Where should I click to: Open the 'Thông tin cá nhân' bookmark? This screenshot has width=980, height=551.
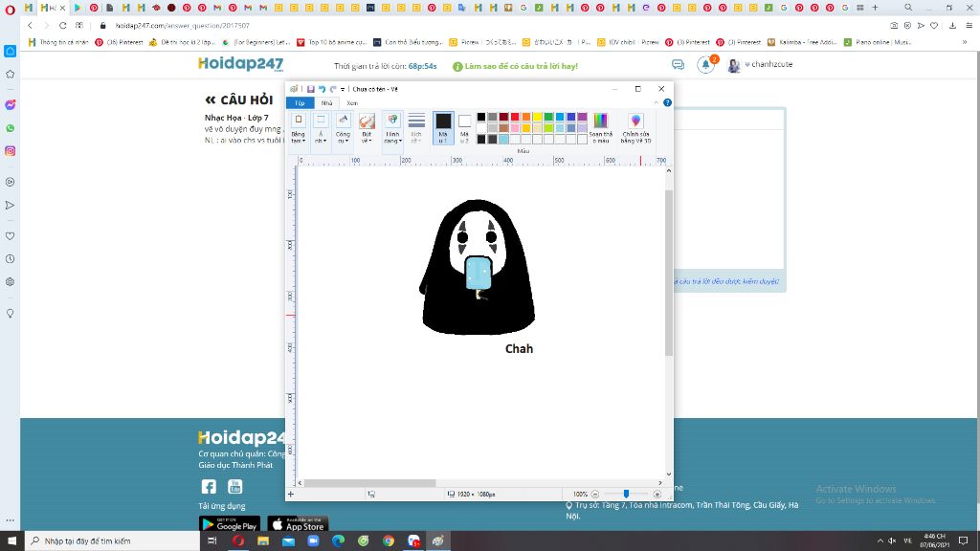click(58, 42)
